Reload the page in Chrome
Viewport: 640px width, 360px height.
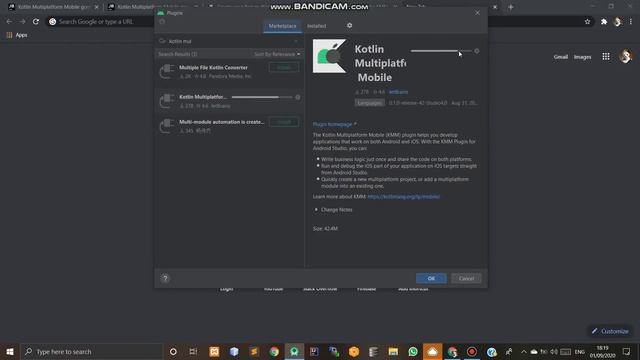[x=36, y=22]
